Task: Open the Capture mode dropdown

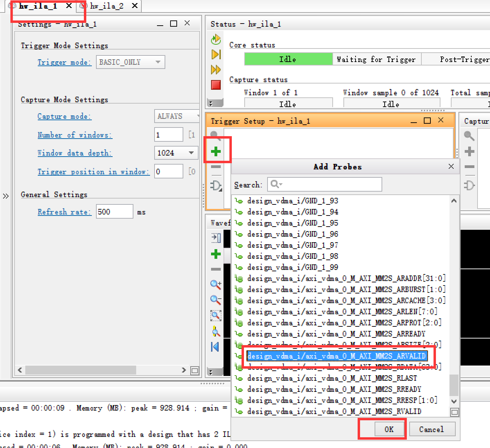Action: point(177,116)
